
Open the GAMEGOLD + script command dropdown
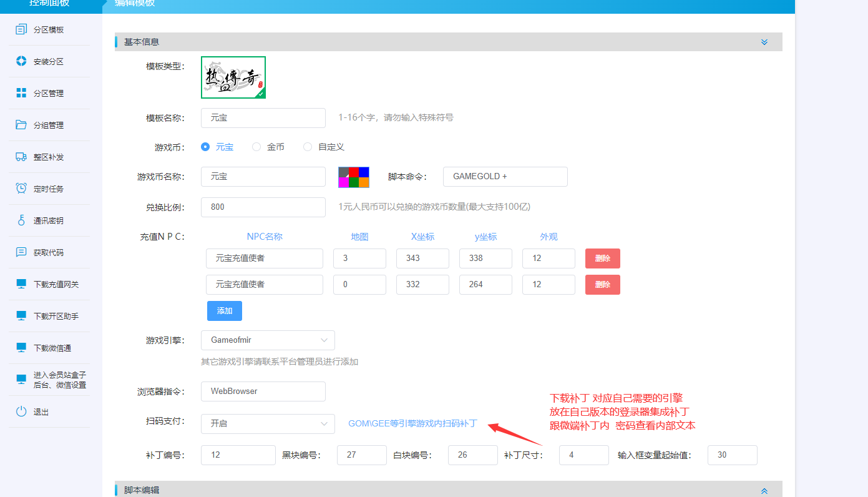coord(505,177)
